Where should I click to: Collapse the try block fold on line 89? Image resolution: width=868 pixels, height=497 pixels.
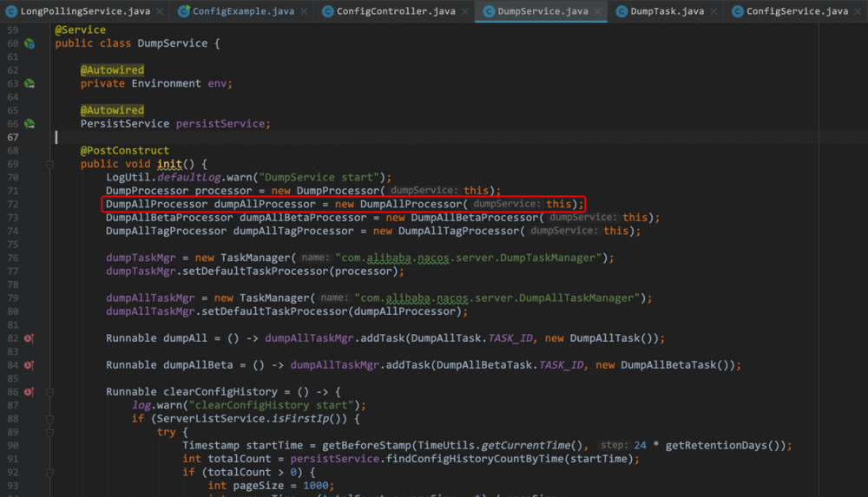(x=49, y=432)
